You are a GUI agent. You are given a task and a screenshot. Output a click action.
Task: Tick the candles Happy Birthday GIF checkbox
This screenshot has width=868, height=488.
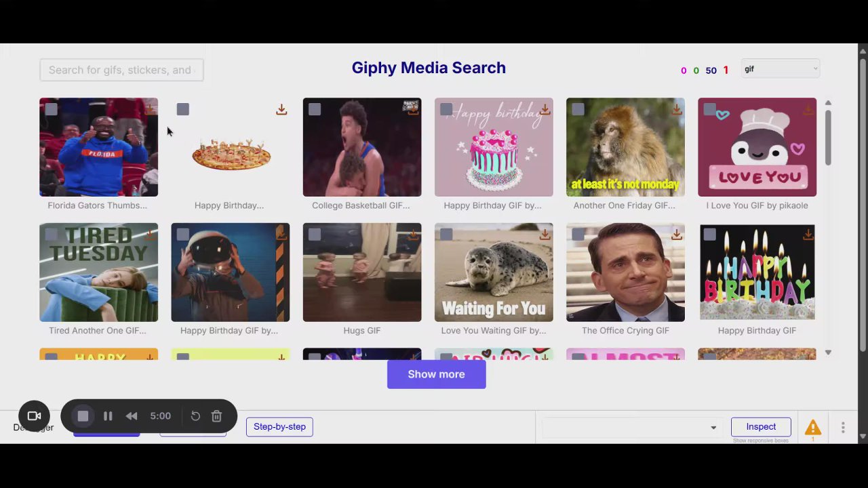tap(709, 235)
